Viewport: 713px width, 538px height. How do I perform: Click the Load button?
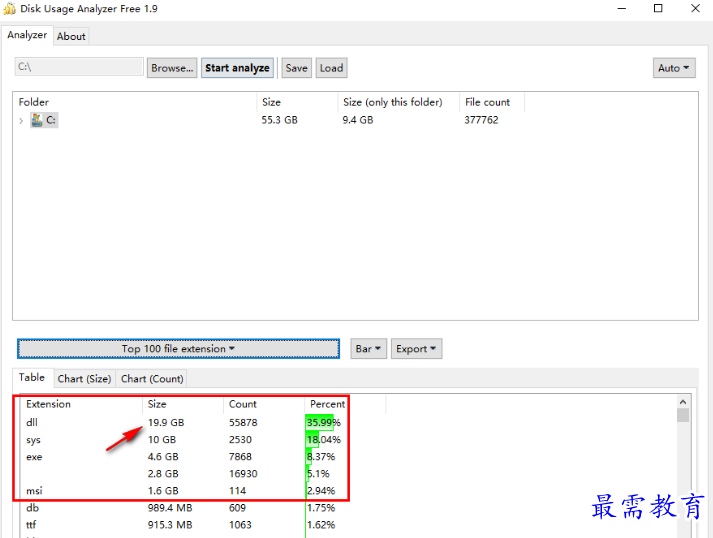click(331, 68)
